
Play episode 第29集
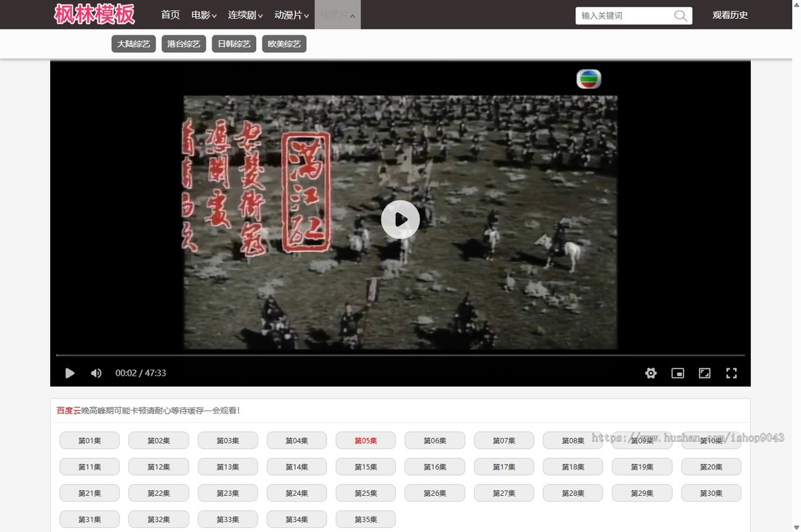pos(642,493)
